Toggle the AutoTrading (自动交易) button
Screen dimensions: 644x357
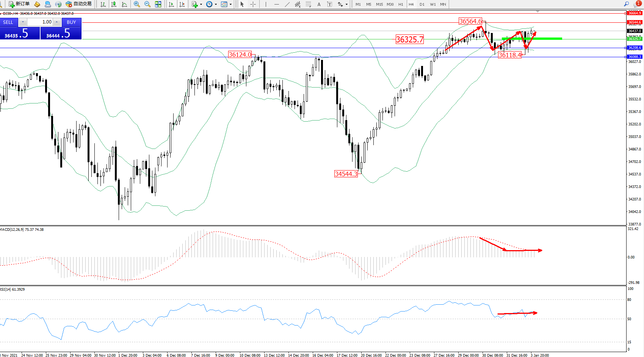pos(79,4)
